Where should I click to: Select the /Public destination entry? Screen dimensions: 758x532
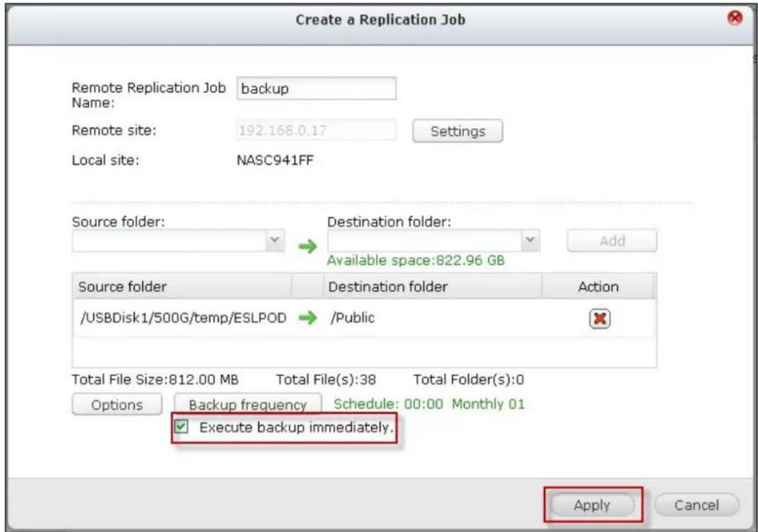click(x=353, y=318)
